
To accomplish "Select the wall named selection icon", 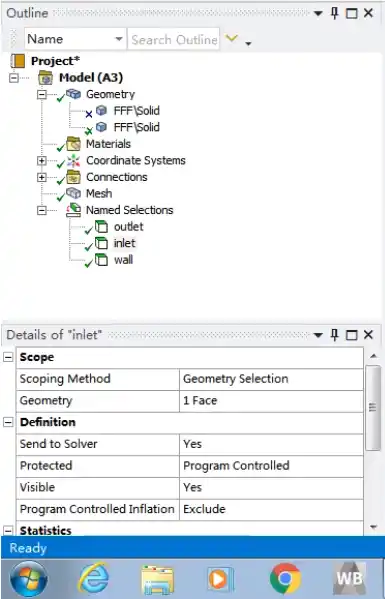I will pos(101,260).
